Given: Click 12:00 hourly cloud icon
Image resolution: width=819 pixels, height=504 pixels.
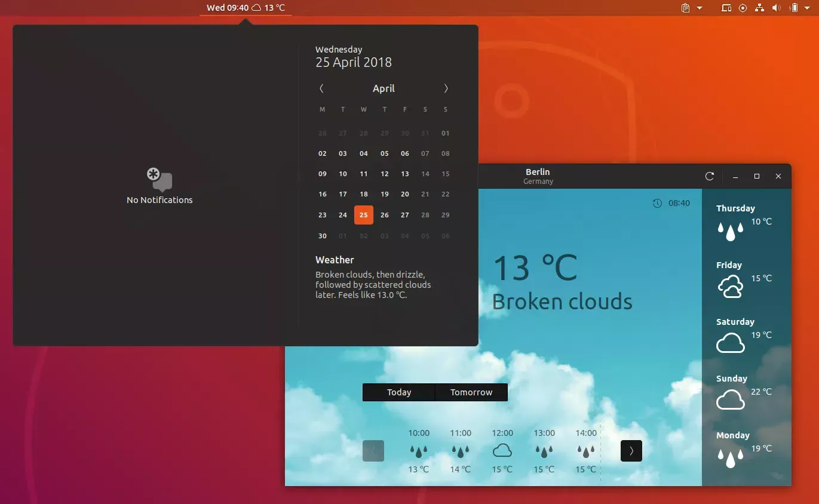Looking at the screenshot, I should coord(502,450).
